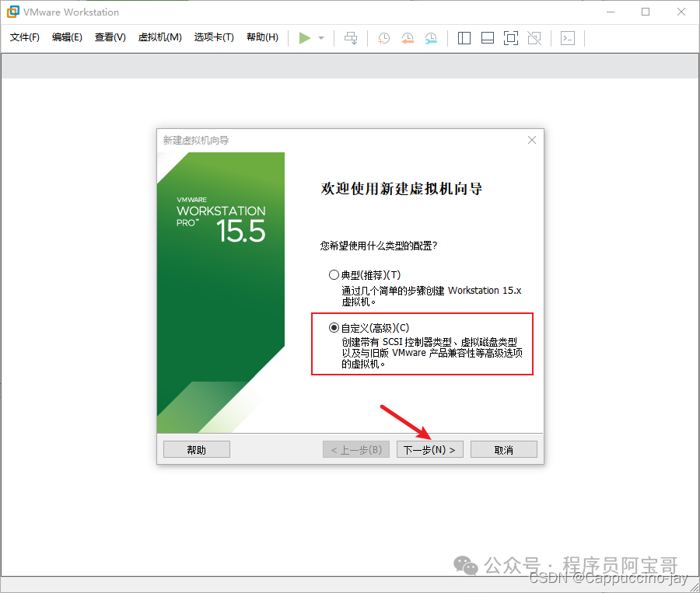Image resolution: width=700 pixels, height=593 pixels.
Task: Click the take snapshot clock icon
Action: [384, 38]
